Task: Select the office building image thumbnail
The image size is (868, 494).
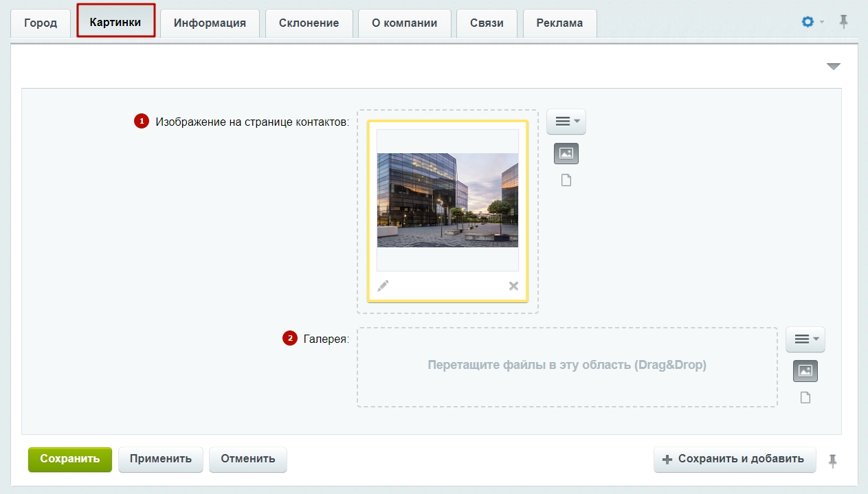Action: click(x=447, y=200)
